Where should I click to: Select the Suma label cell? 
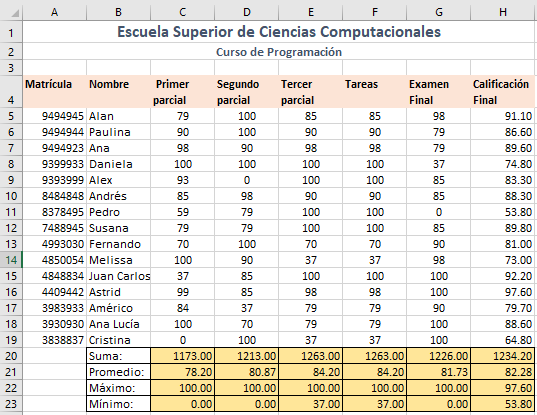click(118, 356)
